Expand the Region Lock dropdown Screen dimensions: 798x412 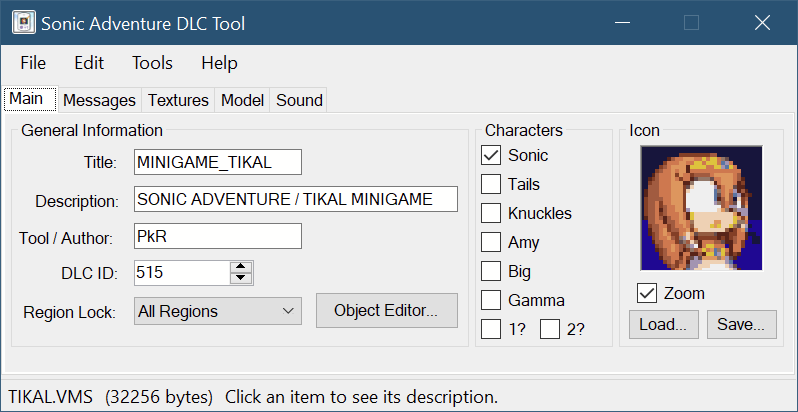(218, 311)
